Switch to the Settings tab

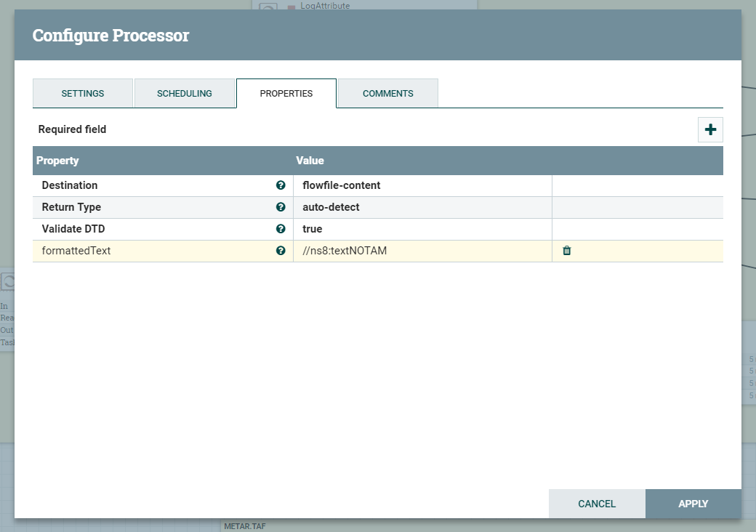point(82,93)
